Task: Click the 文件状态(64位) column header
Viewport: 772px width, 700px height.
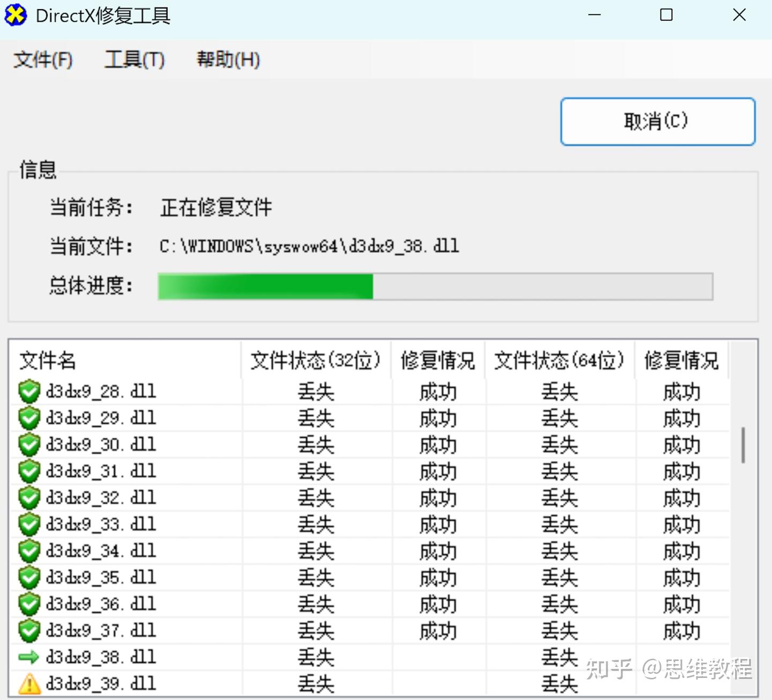Action: click(560, 360)
